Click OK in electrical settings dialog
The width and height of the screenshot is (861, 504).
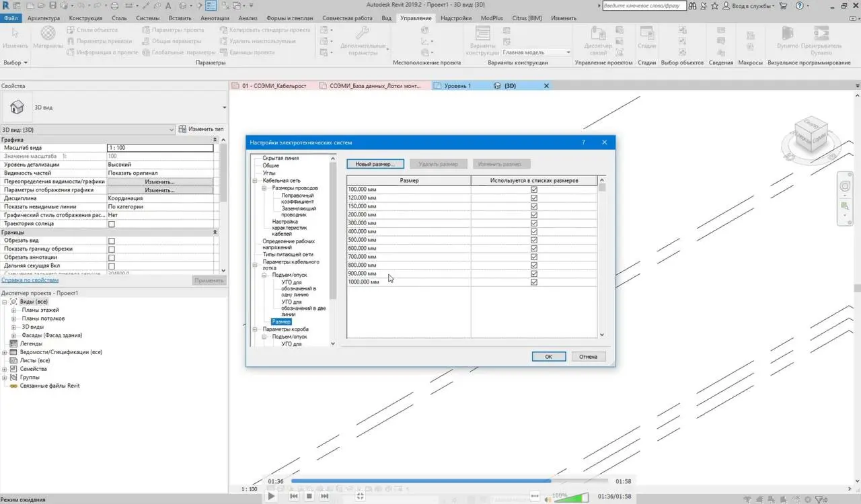pos(548,357)
